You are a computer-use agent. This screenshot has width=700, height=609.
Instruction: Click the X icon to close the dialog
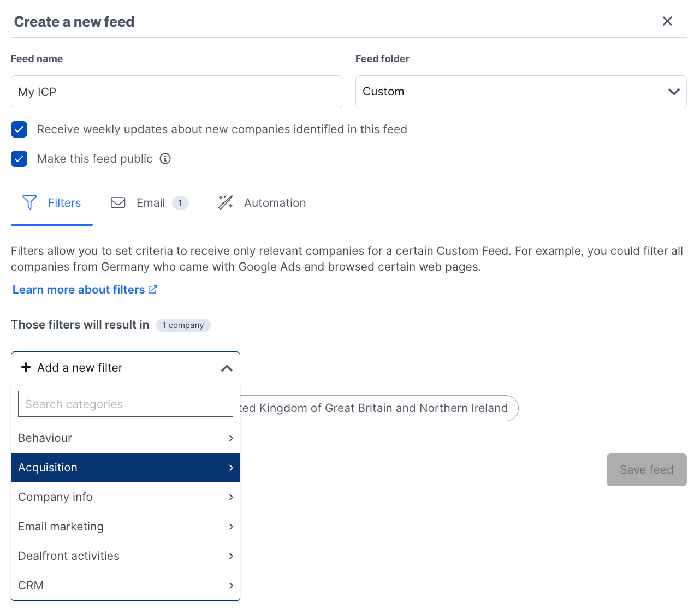(x=667, y=21)
